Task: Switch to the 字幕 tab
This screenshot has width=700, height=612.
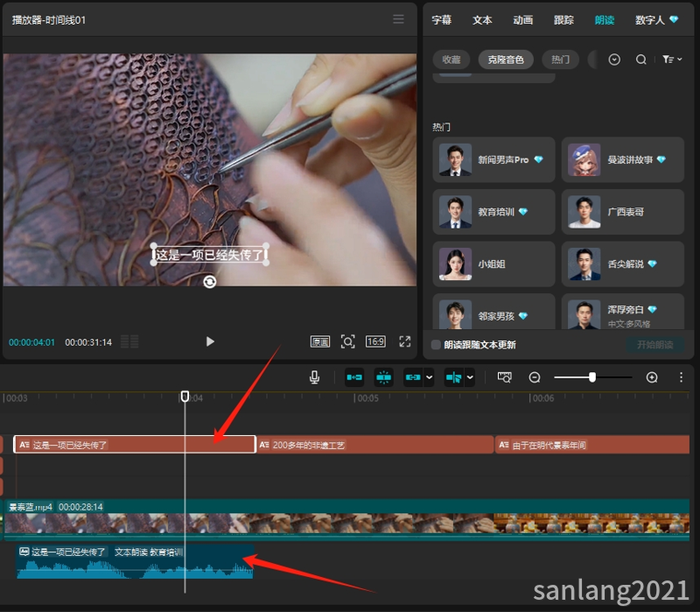Action: pyautogui.click(x=441, y=20)
